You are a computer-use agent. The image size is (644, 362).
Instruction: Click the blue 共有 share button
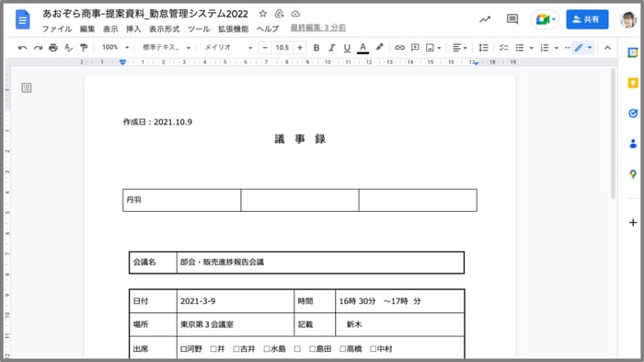[587, 19]
